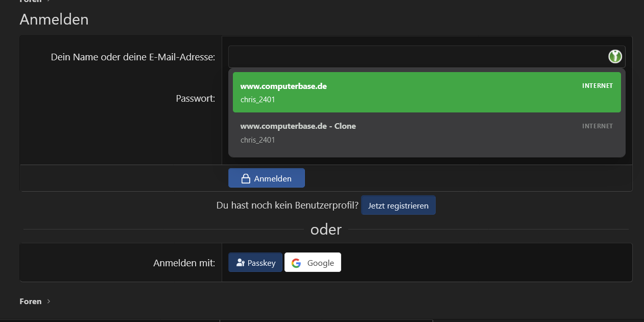Select the green www.computerbase.de credential entry

coord(427,92)
